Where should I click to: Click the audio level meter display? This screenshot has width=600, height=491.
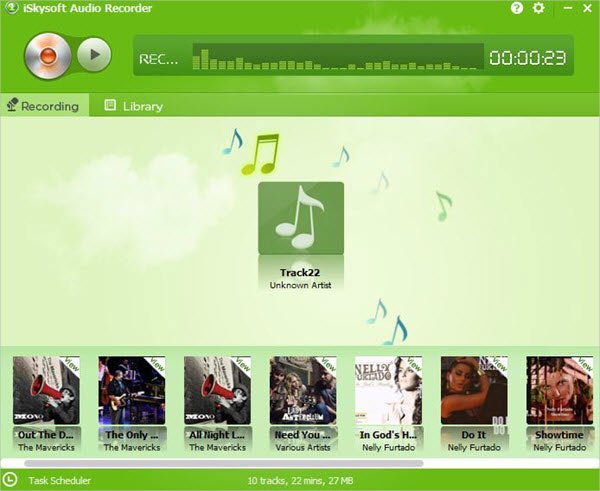coord(338,57)
